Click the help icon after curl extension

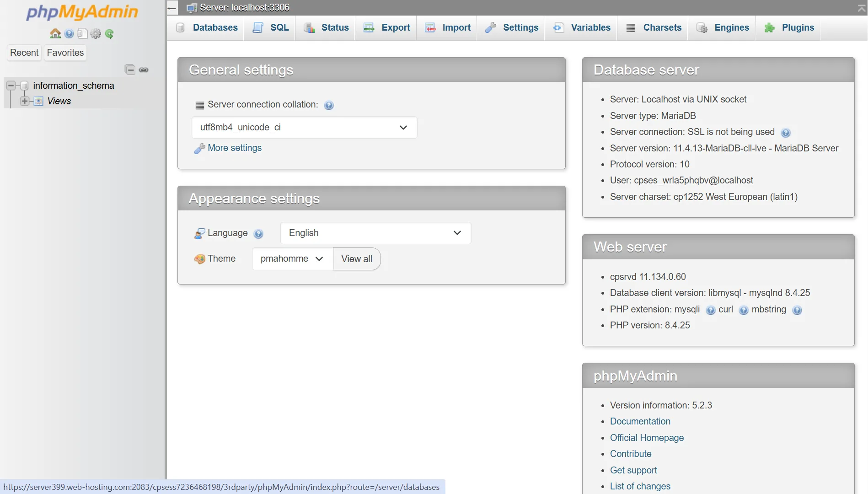(x=744, y=310)
